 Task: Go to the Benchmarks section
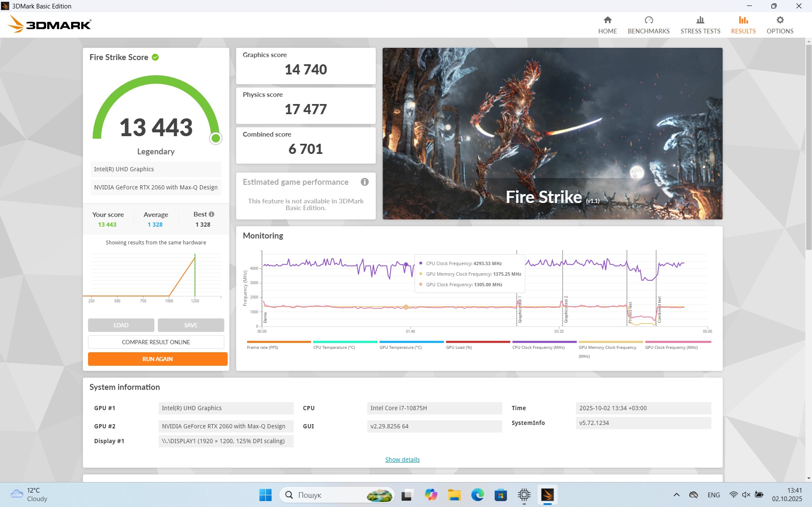pyautogui.click(x=648, y=25)
